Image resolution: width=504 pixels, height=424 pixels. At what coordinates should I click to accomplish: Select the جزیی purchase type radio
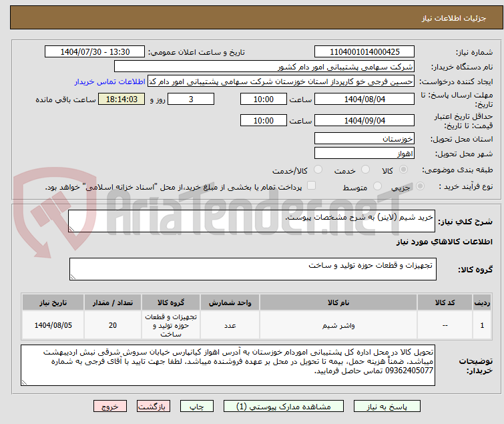click(420, 186)
